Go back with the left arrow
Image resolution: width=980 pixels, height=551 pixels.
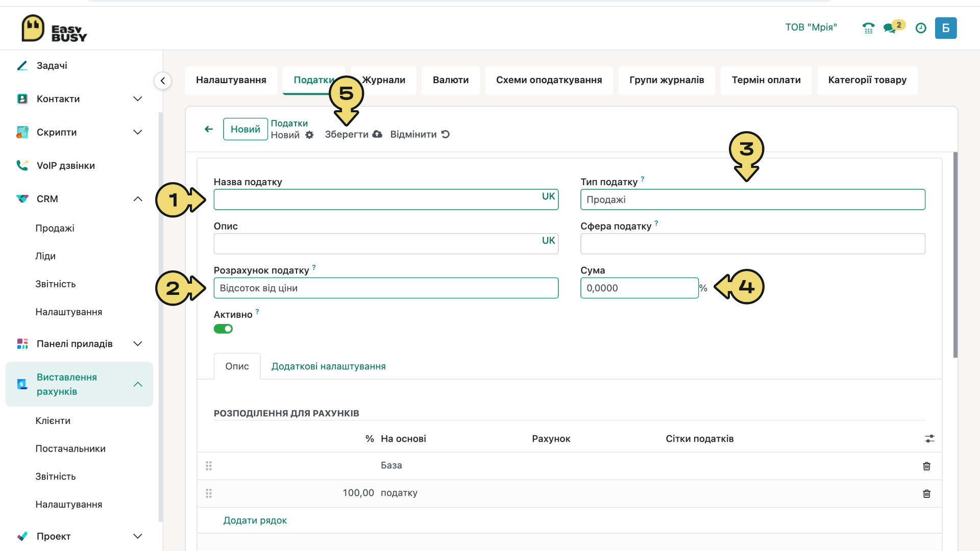[x=209, y=129]
